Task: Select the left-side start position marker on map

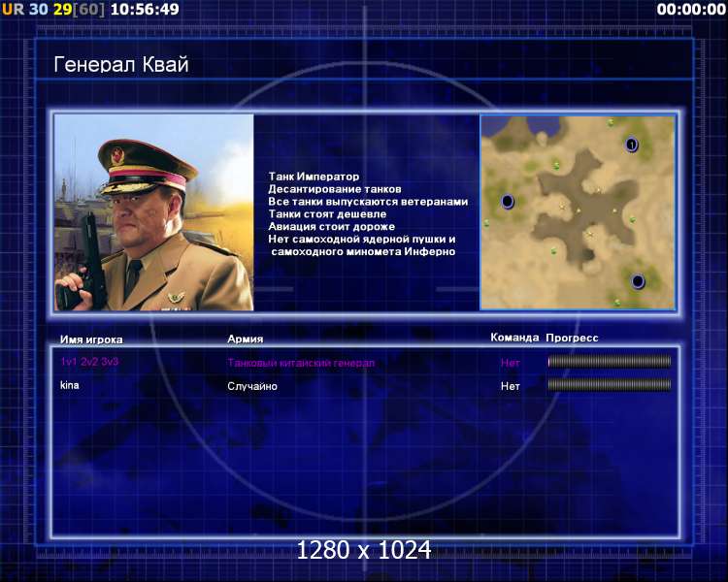Action: [x=508, y=202]
